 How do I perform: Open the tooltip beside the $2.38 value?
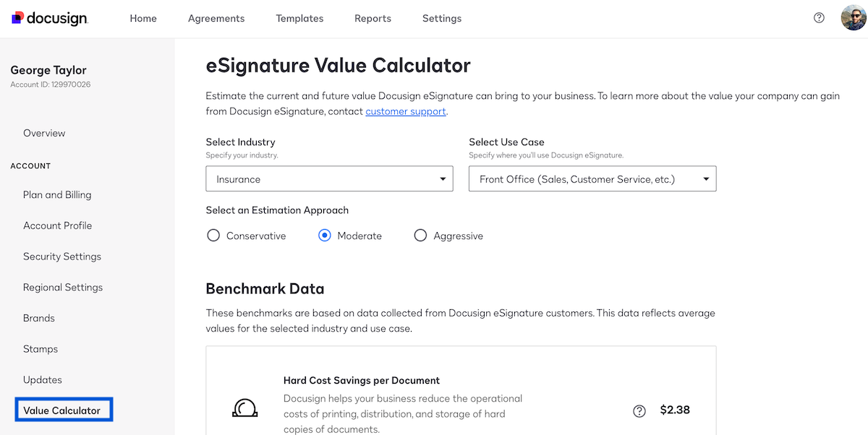coord(639,410)
